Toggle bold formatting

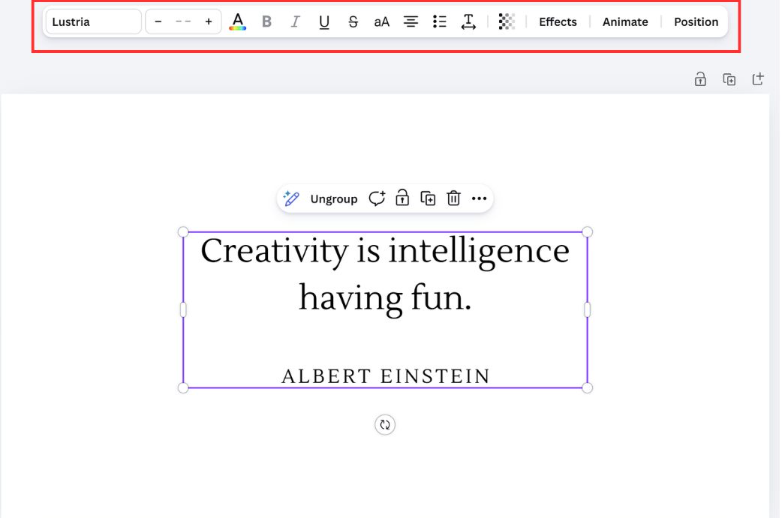tap(266, 22)
